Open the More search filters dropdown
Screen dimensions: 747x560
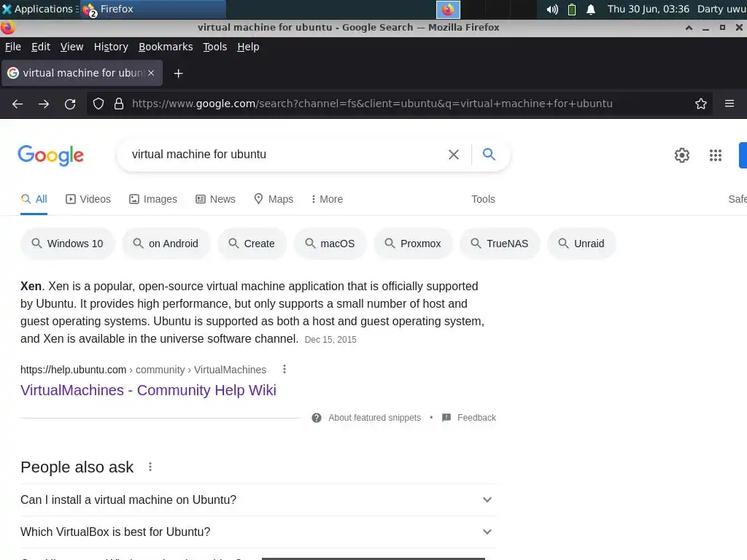(327, 199)
